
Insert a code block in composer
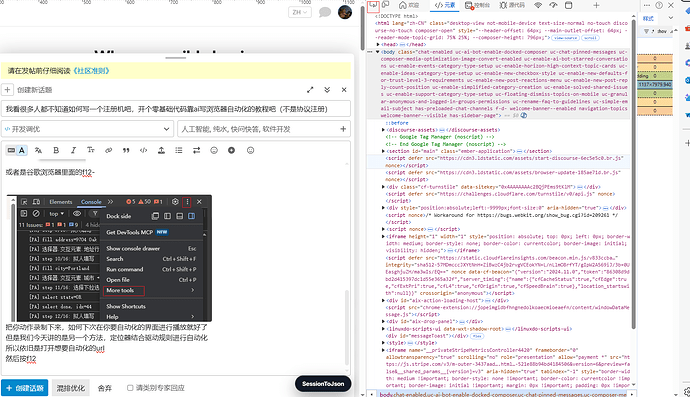(143, 151)
